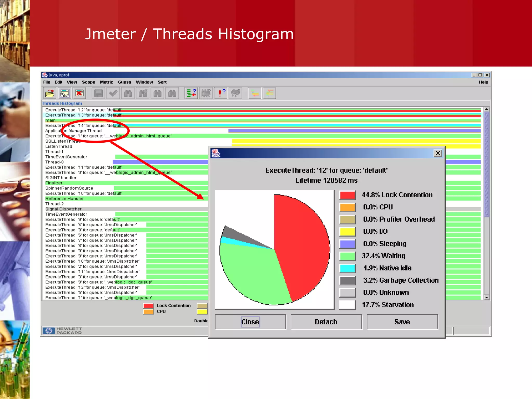Screen dimensions: 532x399
Task: Open file using folder toolbar icon
Action: tap(50, 93)
